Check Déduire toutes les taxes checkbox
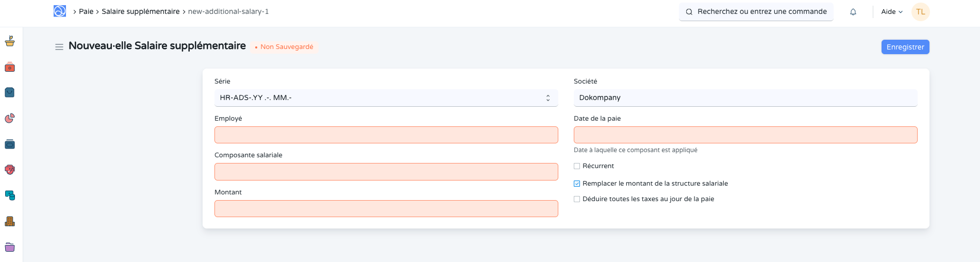 [577, 199]
